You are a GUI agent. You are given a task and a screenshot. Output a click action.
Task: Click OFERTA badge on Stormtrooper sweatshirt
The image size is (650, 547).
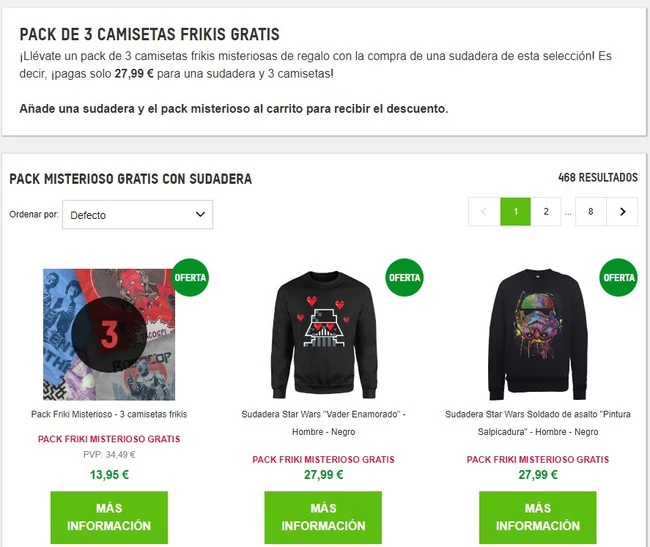pos(618,277)
